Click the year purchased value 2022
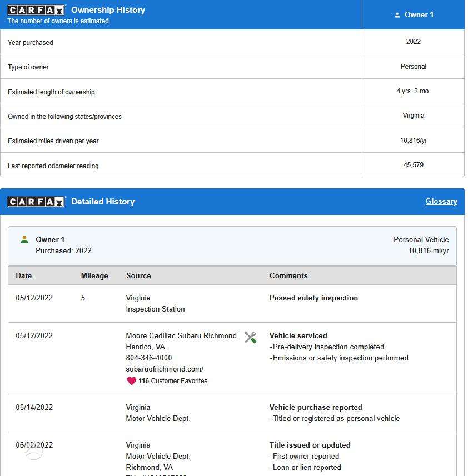 [x=414, y=42]
